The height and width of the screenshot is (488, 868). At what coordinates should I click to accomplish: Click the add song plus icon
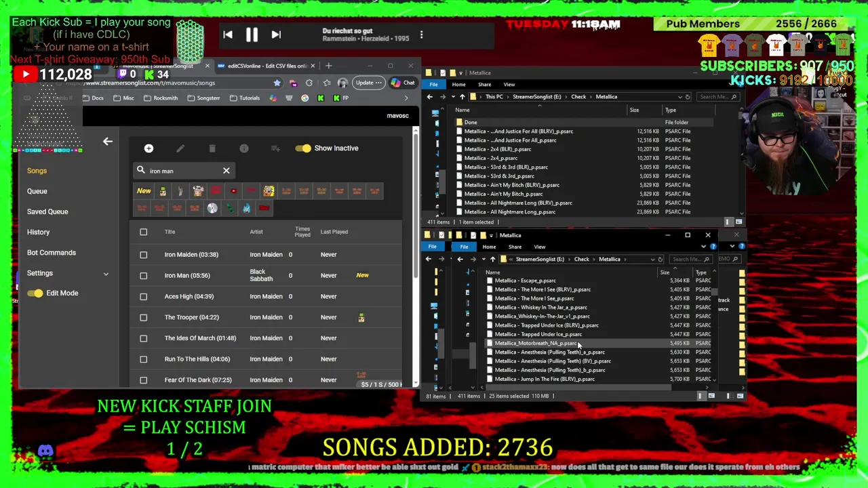tap(149, 148)
